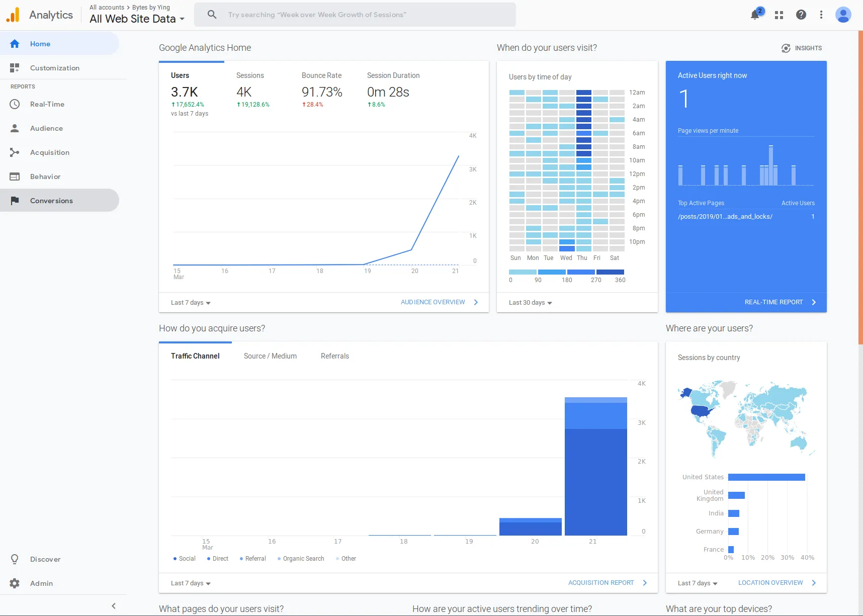This screenshot has height=616, width=863.
Task: Click arrow next to Location Overview
Action: click(x=814, y=583)
